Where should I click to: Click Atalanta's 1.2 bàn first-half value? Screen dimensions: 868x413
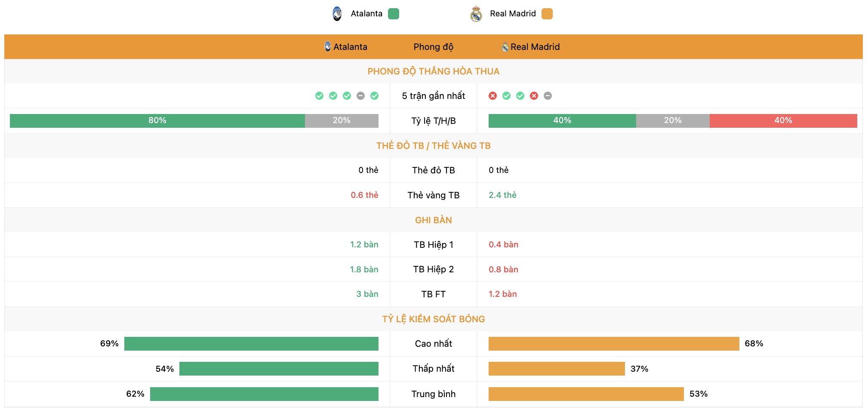click(x=364, y=245)
